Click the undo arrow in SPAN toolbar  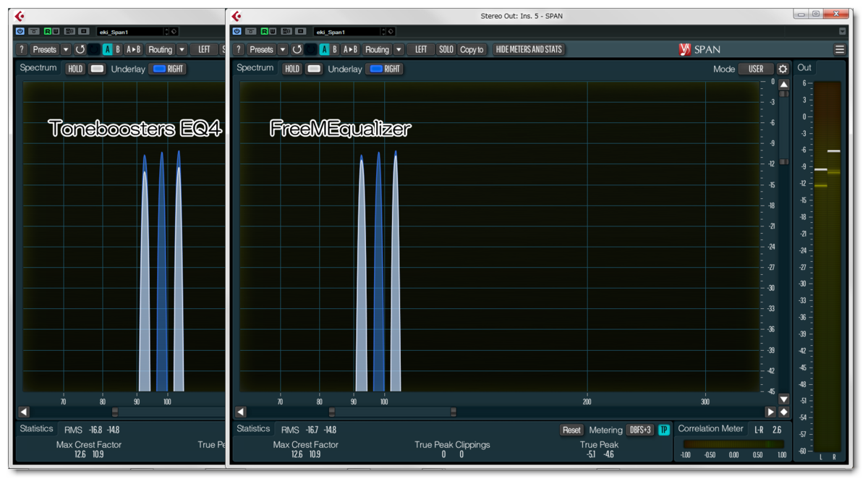coord(297,50)
